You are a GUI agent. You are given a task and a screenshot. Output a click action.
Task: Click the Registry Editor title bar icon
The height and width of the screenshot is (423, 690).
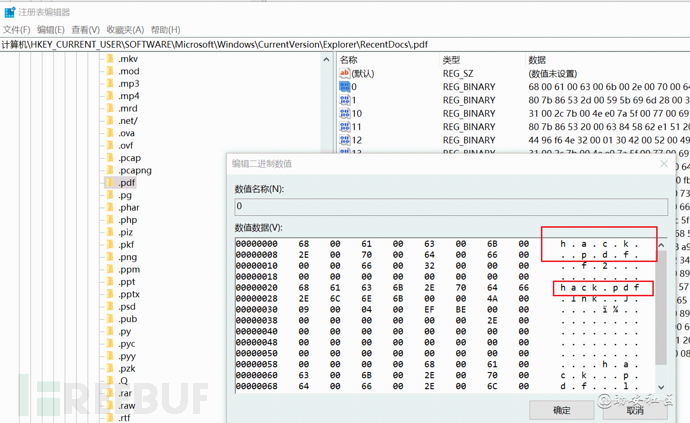9,11
